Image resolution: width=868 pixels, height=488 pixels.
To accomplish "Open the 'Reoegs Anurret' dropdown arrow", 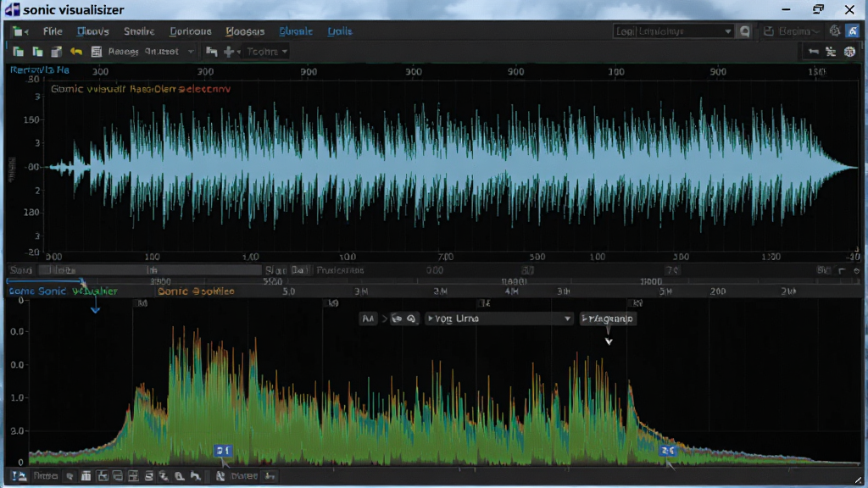I will (x=191, y=52).
